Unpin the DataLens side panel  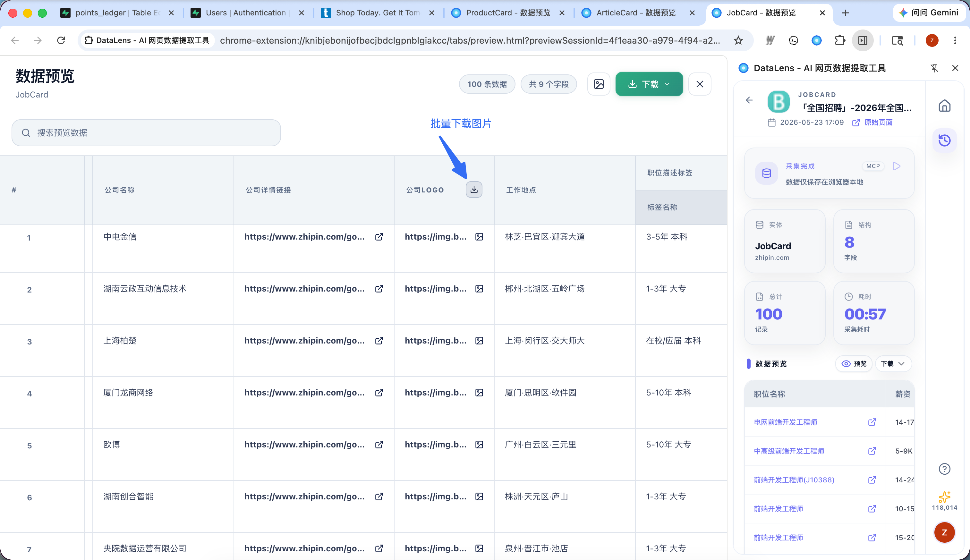coord(935,68)
